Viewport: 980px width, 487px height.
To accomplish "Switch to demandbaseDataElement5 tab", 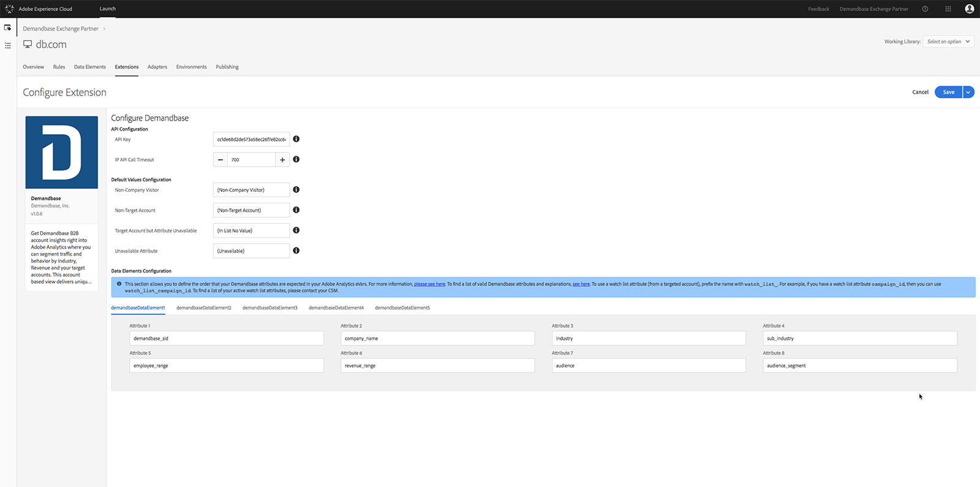I will [402, 308].
